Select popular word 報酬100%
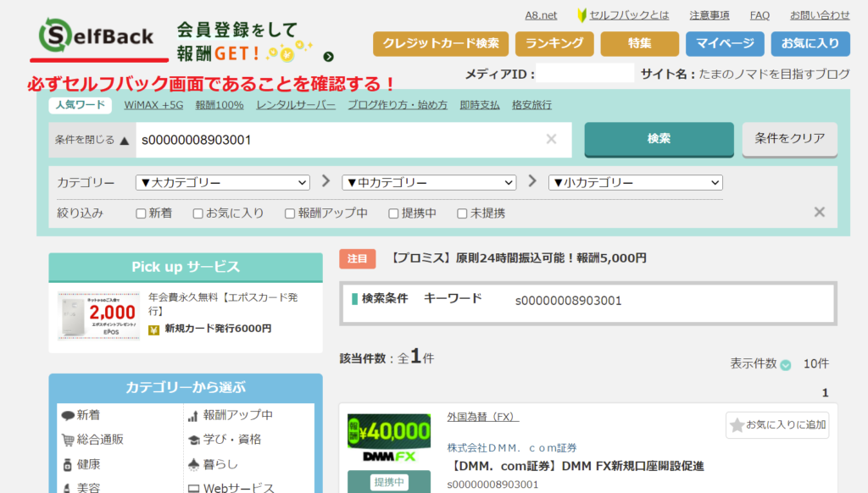The height and width of the screenshot is (493, 868). pos(220,105)
